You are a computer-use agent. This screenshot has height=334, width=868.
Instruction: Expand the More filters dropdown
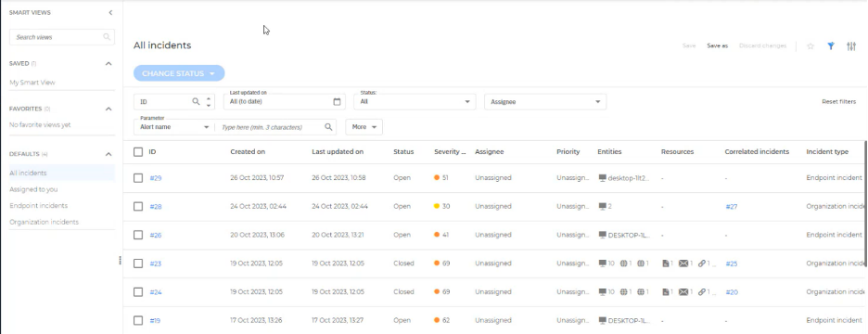pyautogui.click(x=364, y=127)
